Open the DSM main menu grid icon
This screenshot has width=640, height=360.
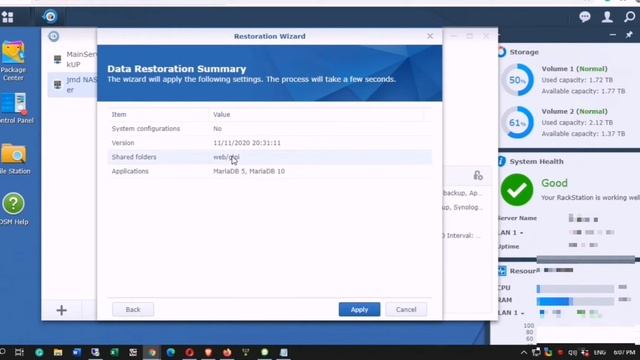7,17
